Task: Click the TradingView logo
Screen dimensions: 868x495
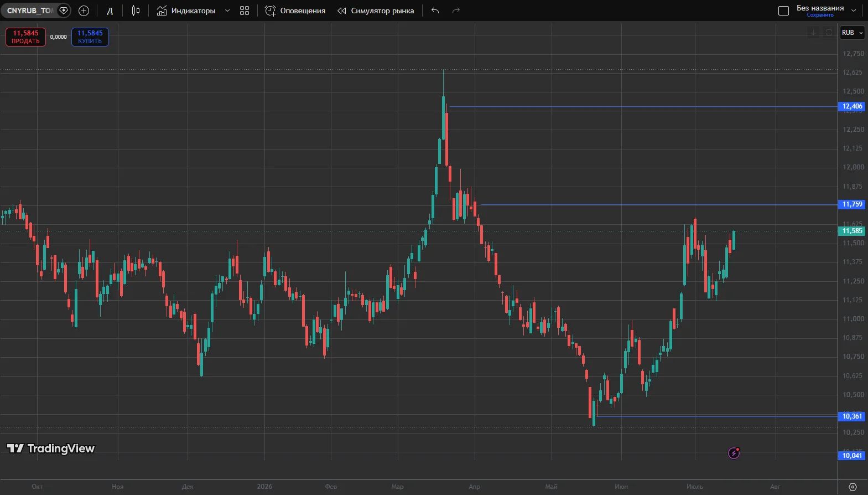Action: click(x=51, y=448)
